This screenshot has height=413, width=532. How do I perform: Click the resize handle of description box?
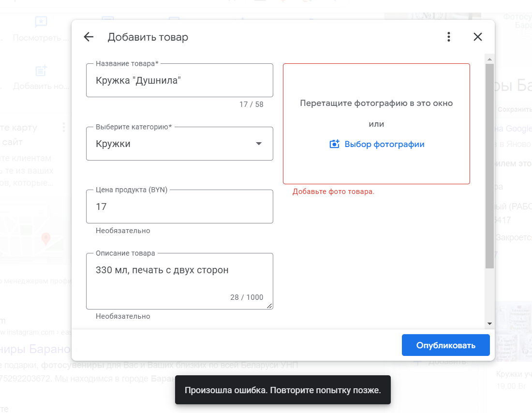tap(269, 306)
